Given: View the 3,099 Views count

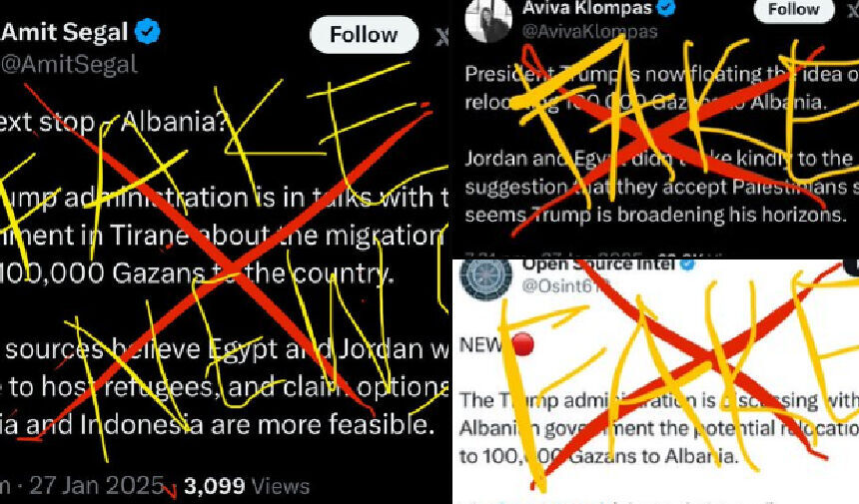Looking at the screenshot, I should pyautogui.click(x=247, y=486).
